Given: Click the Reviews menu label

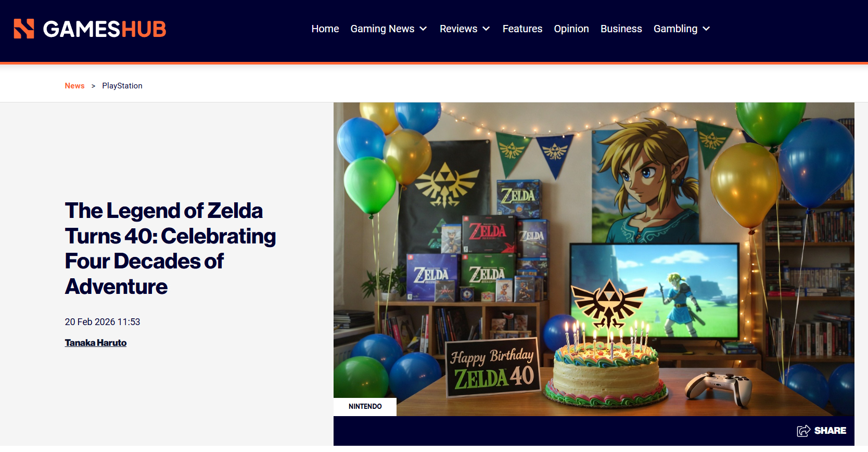Looking at the screenshot, I should 458,29.
